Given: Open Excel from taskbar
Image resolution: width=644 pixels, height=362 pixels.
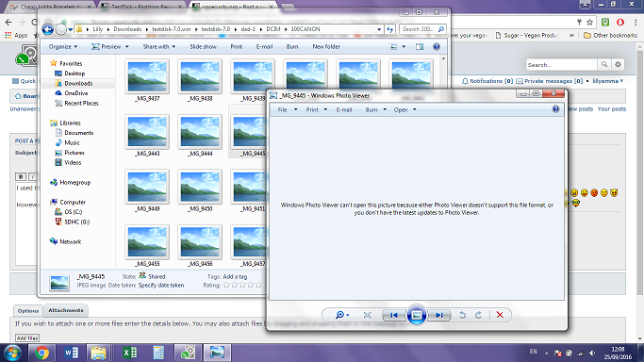Looking at the screenshot, I should point(130,353).
